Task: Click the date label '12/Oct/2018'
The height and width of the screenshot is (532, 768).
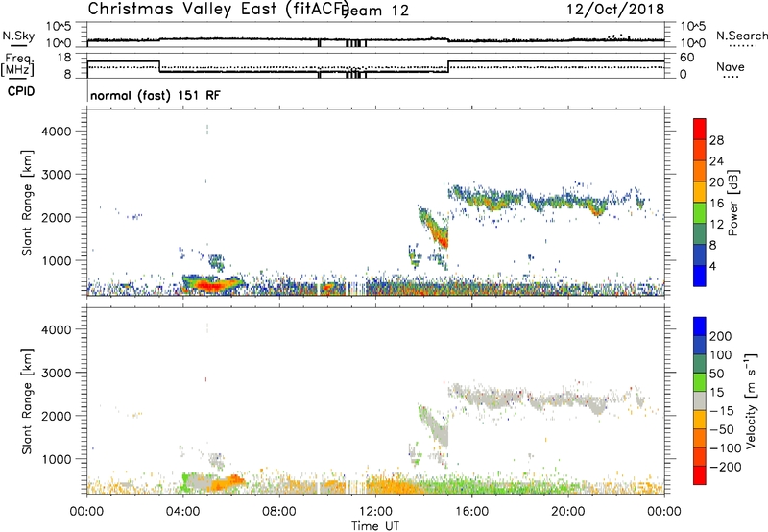Action: (x=615, y=10)
